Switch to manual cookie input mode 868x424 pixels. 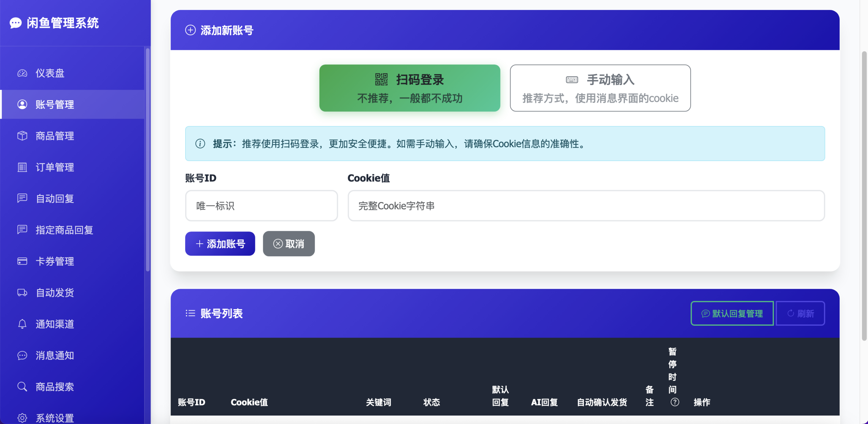coord(600,88)
